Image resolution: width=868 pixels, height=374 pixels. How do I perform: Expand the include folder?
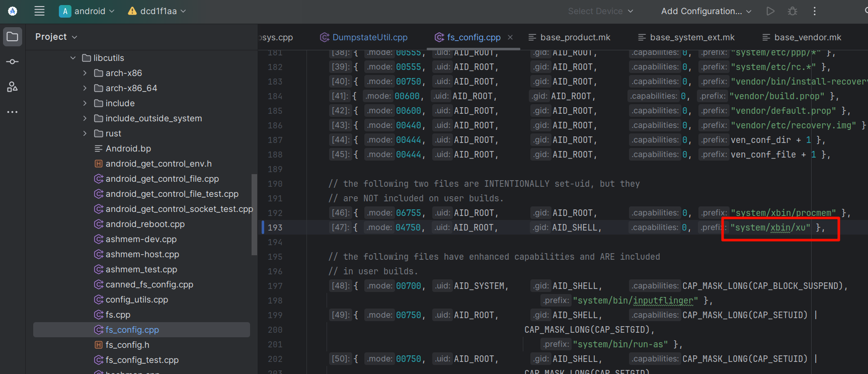(85, 103)
